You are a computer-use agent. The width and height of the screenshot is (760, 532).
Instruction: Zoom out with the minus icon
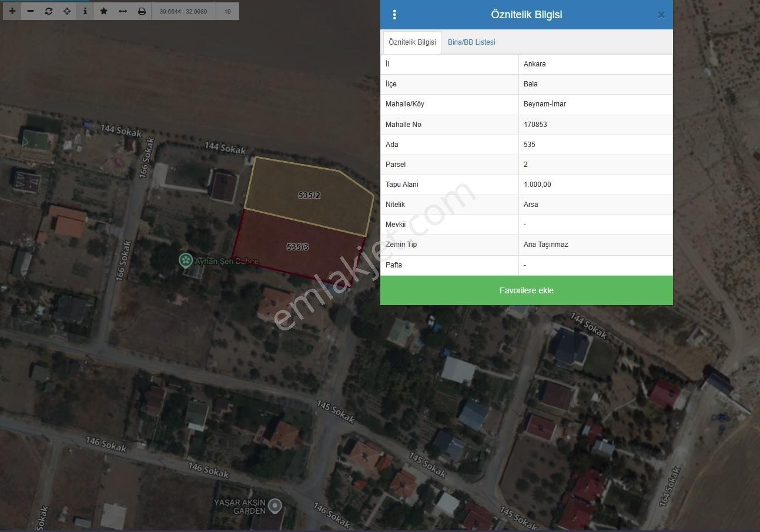point(31,11)
